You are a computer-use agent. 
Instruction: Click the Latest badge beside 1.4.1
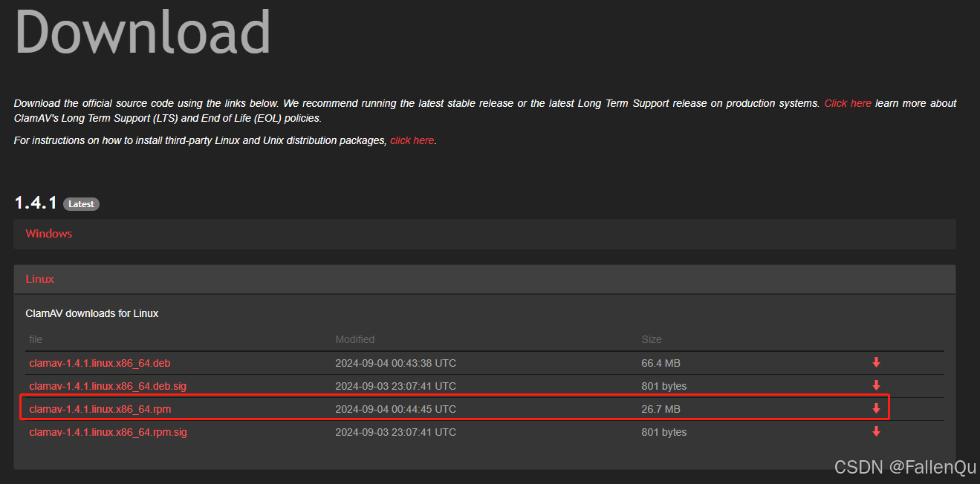click(x=81, y=204)
